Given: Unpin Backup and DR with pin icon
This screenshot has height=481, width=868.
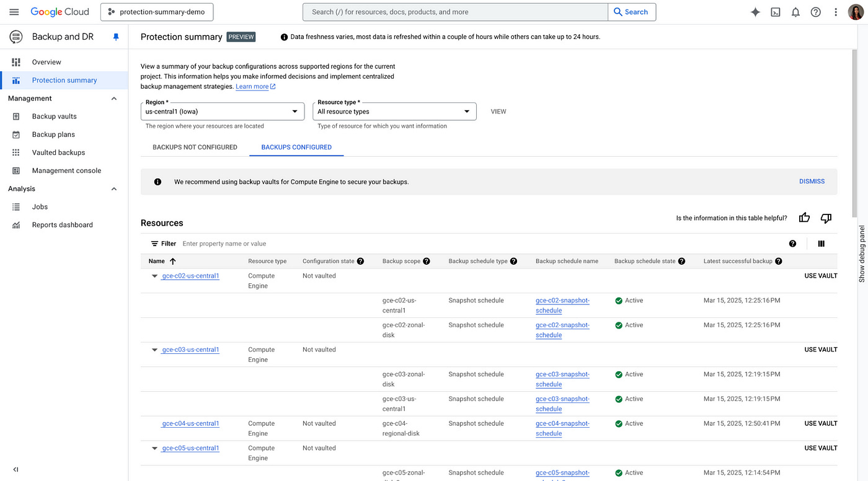Looking at the screenshot, I should point(115,37).
